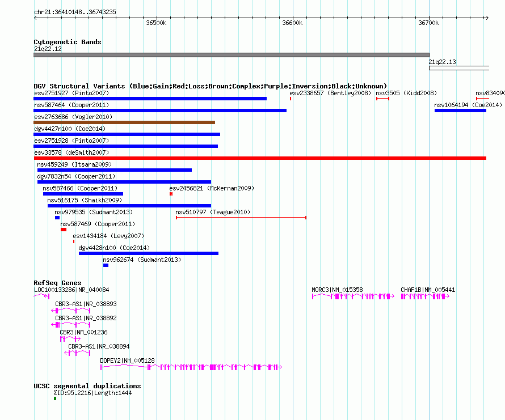505x420 pixels.
Task: Click the nsv3505 (Kidd2008) text label
Action: point(406,93)
